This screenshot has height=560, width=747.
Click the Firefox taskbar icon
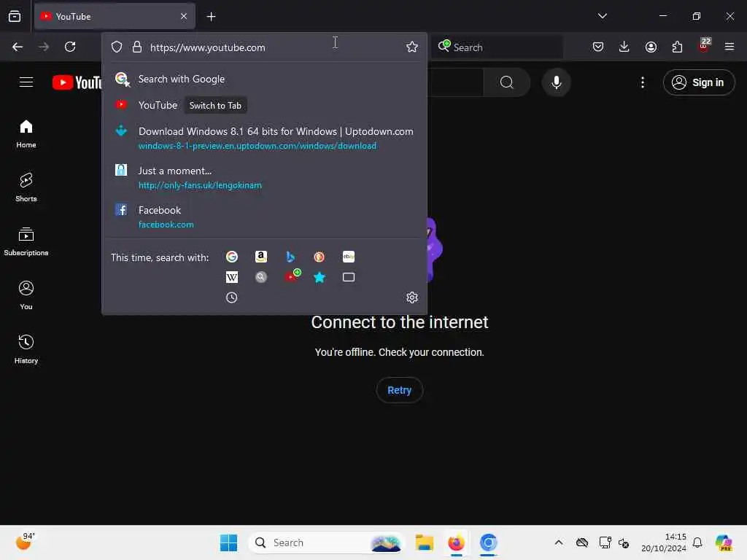coord(456,542)
